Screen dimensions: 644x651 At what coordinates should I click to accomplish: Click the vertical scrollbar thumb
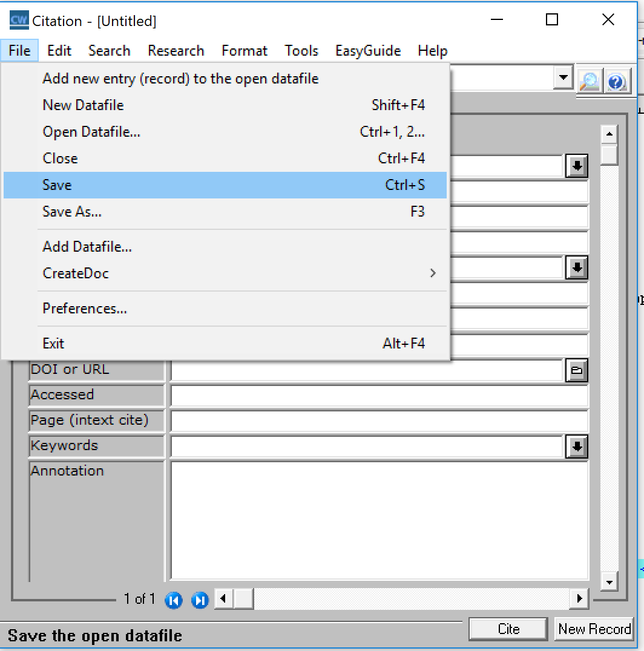point(609,155)
